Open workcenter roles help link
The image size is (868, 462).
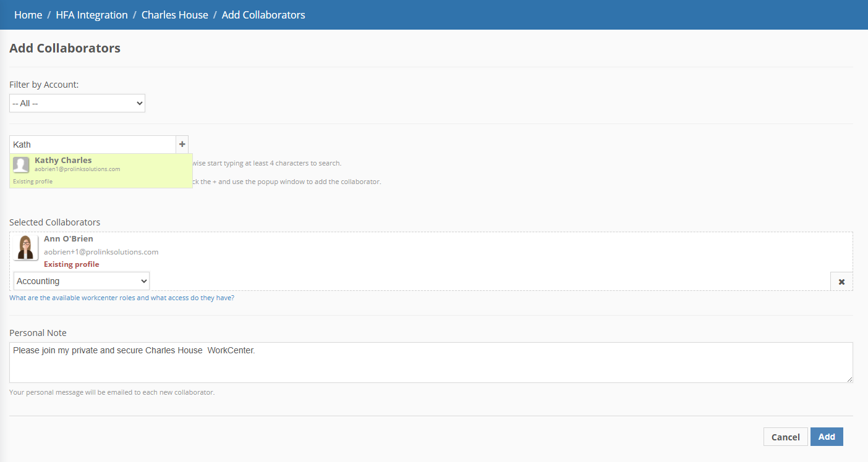[x=122, y=298]
